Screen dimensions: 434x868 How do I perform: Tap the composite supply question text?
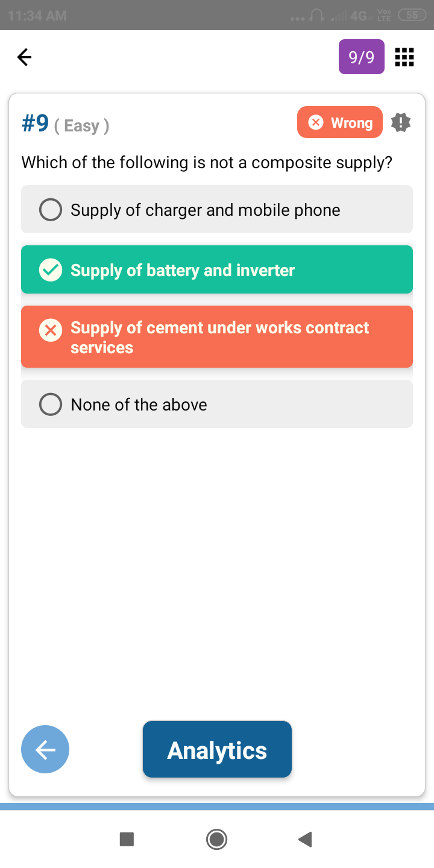pyautogui.click(x=207, y=162)
